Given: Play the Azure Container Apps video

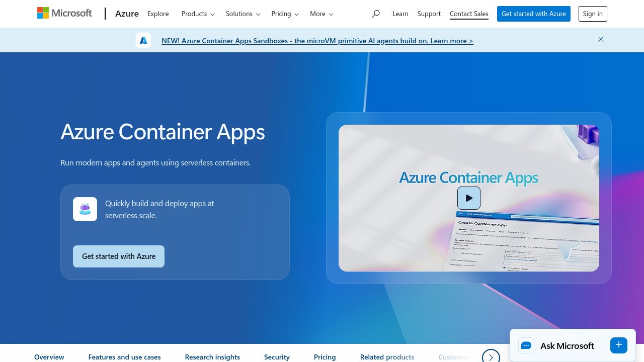Looking at the screenshot, I should coord(469,198).
